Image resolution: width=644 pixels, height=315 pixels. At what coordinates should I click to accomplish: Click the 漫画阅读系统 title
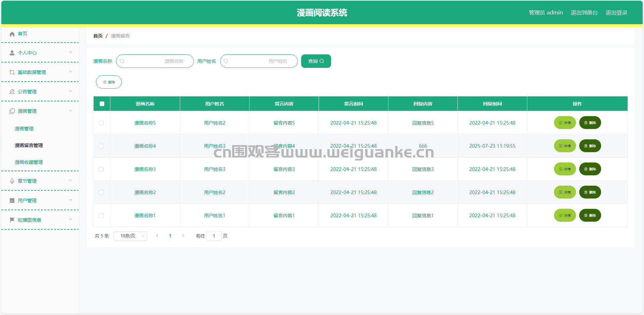coord(322,13)
